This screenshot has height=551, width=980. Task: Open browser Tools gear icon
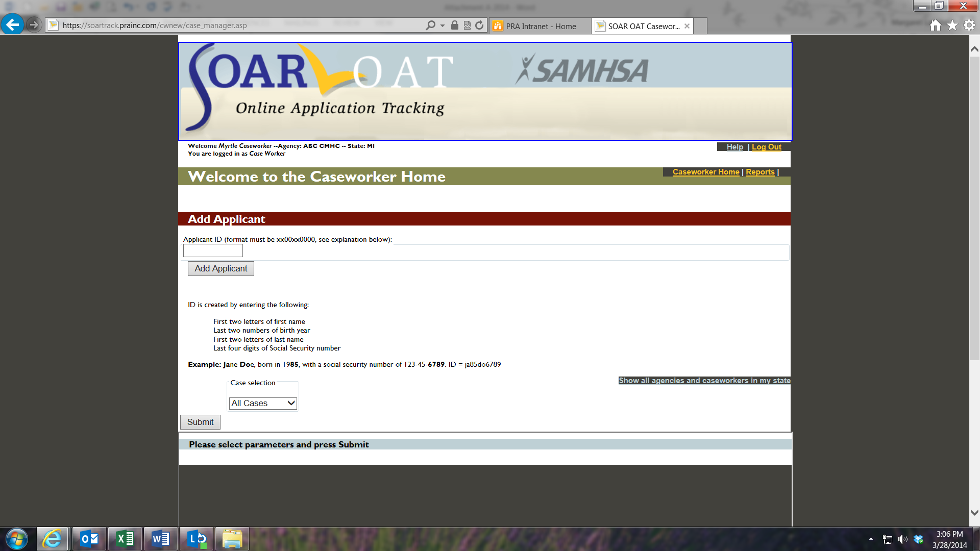tap(969, 25)
